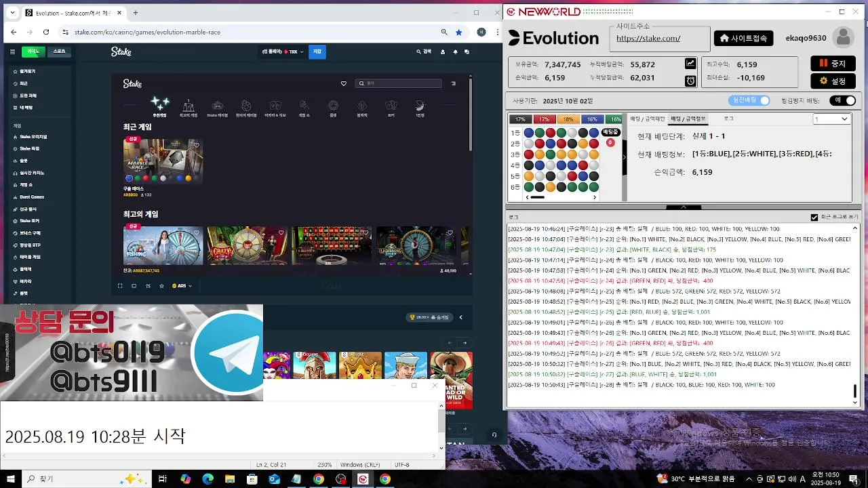
Task: Collapse the leaderboard panel chevron
Action: click(461, 317)
